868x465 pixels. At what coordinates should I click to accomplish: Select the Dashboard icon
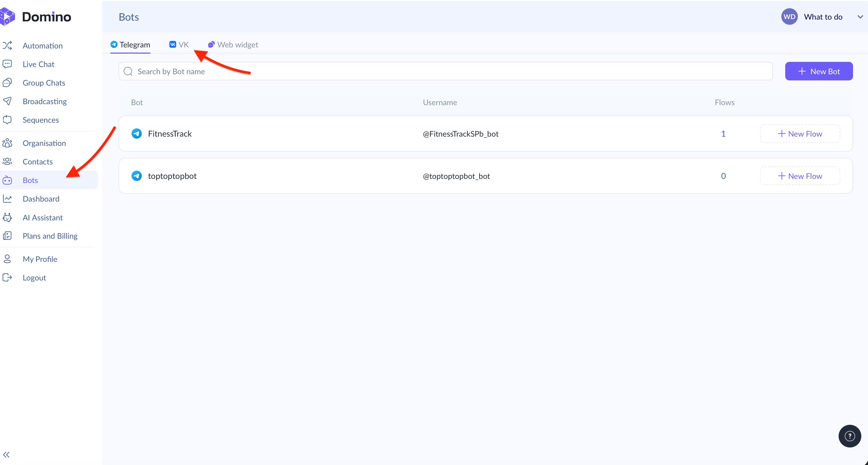[7, 199]
